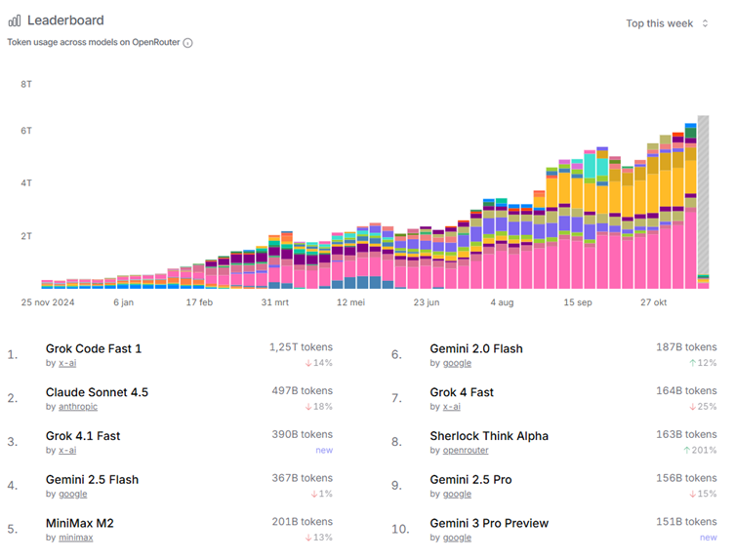Click the 4T y-axis label
735x560 pixels.
point(26,183)
